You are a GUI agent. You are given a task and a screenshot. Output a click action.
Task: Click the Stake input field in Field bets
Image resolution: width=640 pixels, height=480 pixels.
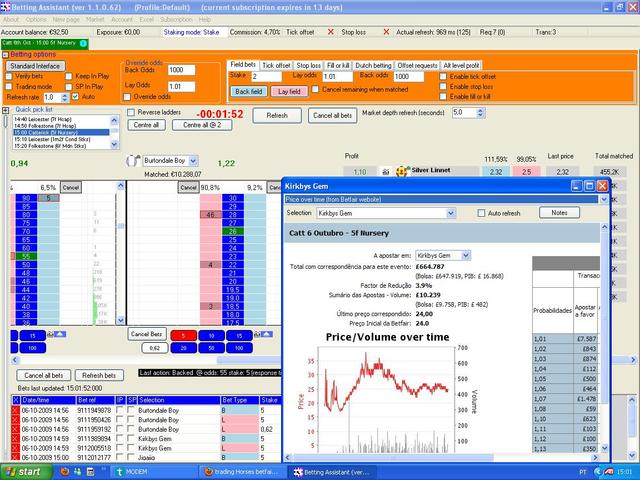click(x=267, y=77)
